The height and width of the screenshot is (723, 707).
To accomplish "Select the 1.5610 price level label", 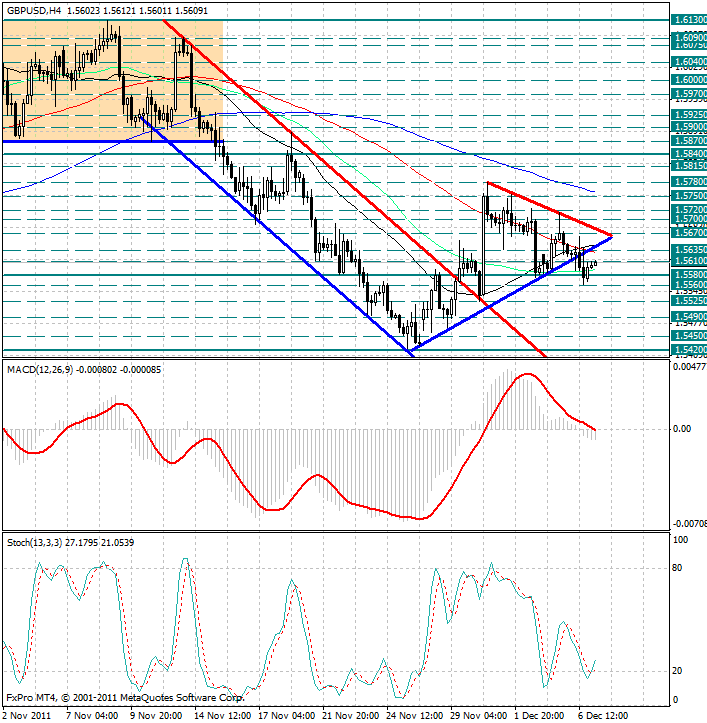I will click(x=689, y=261).
